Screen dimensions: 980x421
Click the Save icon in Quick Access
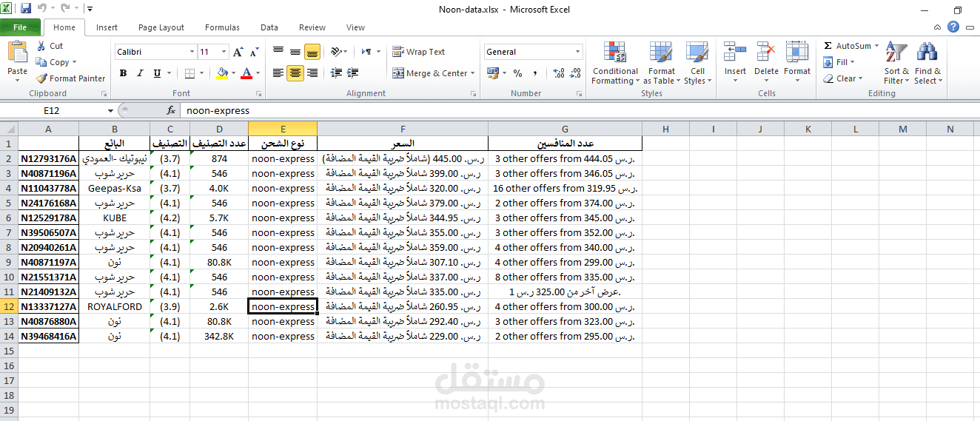[26, 9]
